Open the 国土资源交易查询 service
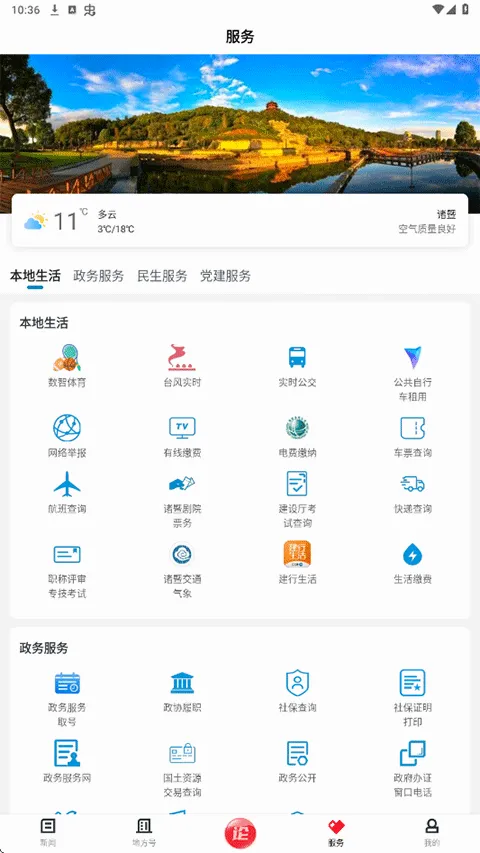This screenshot has width=480, height=853. tap(182, 768)
